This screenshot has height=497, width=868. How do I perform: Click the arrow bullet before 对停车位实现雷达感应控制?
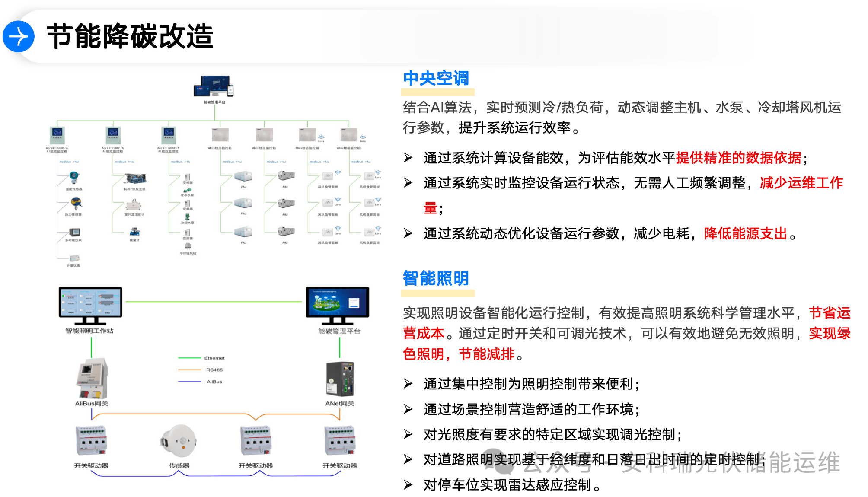tap(408, 485)
